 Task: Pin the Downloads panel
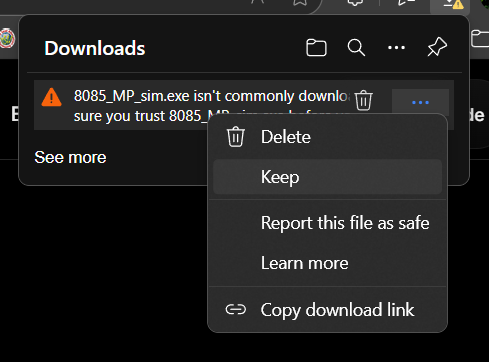(437, 47)
